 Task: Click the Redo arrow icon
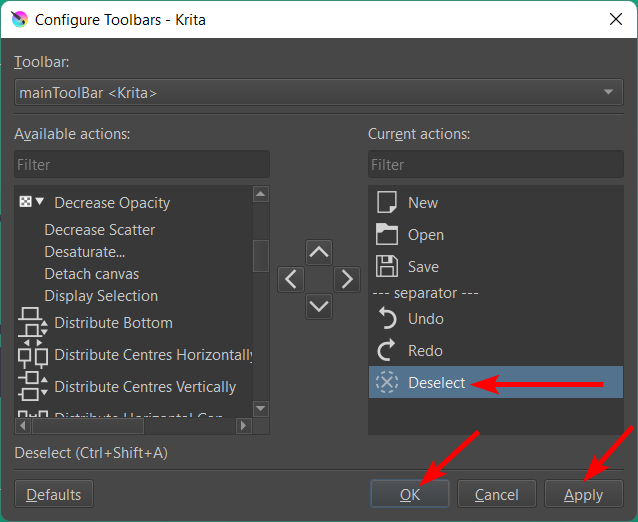(387, 350)
